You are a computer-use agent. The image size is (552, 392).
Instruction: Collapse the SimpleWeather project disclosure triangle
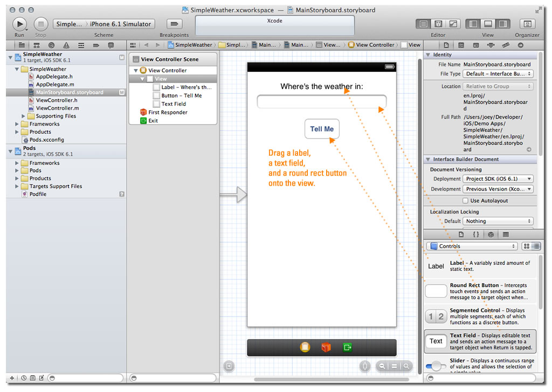click(x=11, y=57)
